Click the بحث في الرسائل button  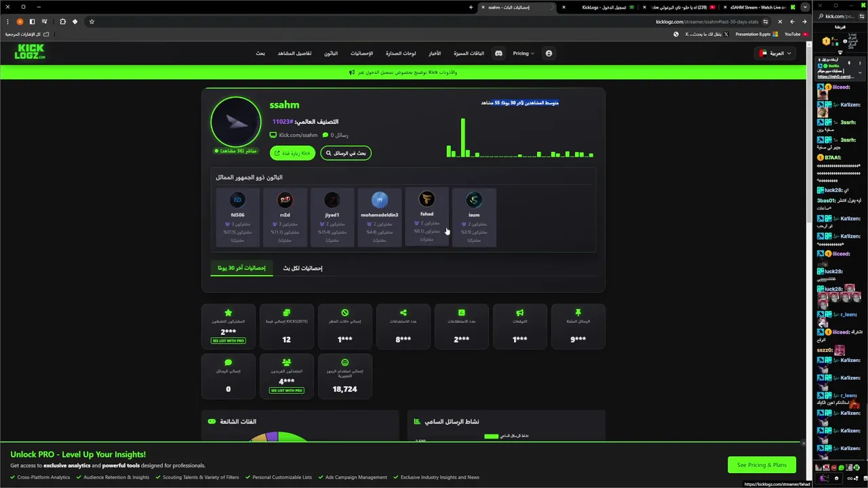346,153
